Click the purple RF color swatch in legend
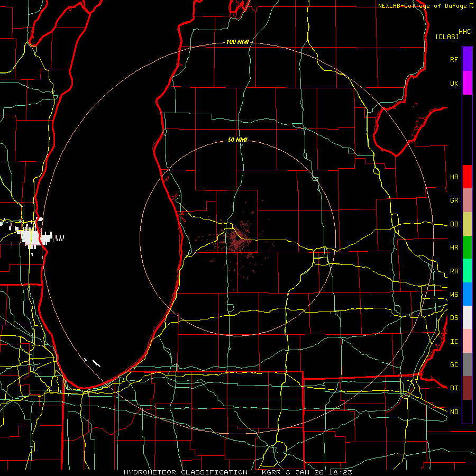 click(x=467, y=59)
